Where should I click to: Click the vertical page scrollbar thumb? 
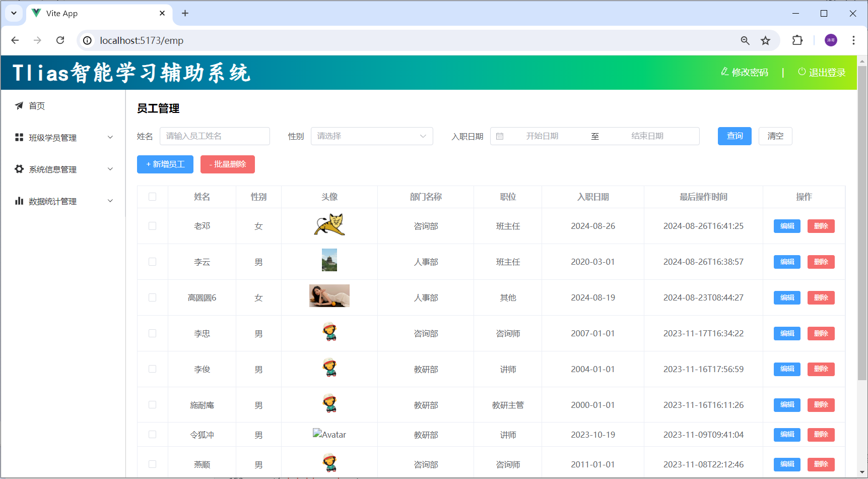tap(862, 222)
